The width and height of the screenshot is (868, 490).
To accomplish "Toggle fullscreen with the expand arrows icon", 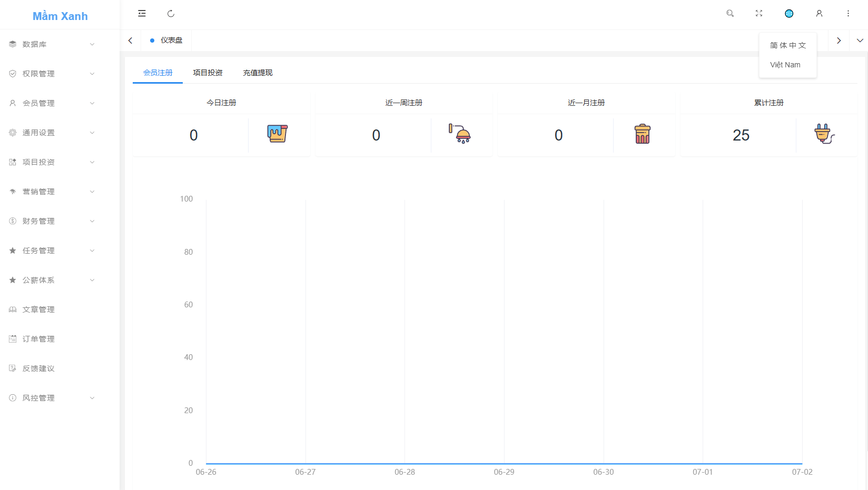I will (x=759, y=14).
